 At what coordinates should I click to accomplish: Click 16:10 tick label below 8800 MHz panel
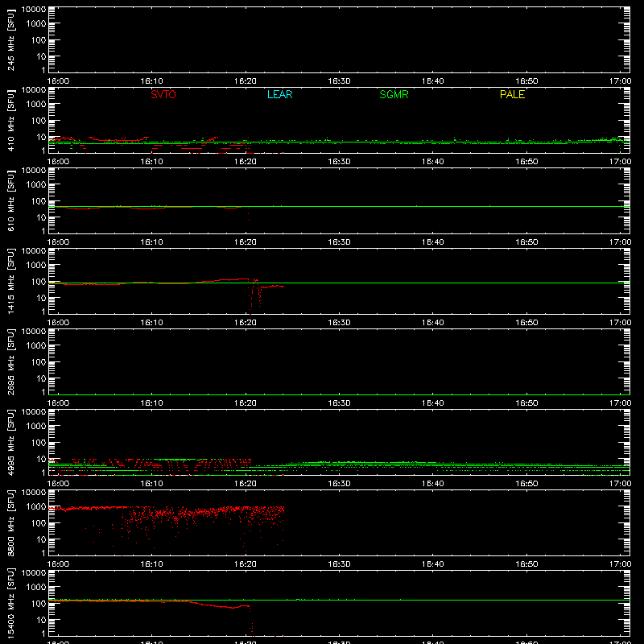pos(152,564)
